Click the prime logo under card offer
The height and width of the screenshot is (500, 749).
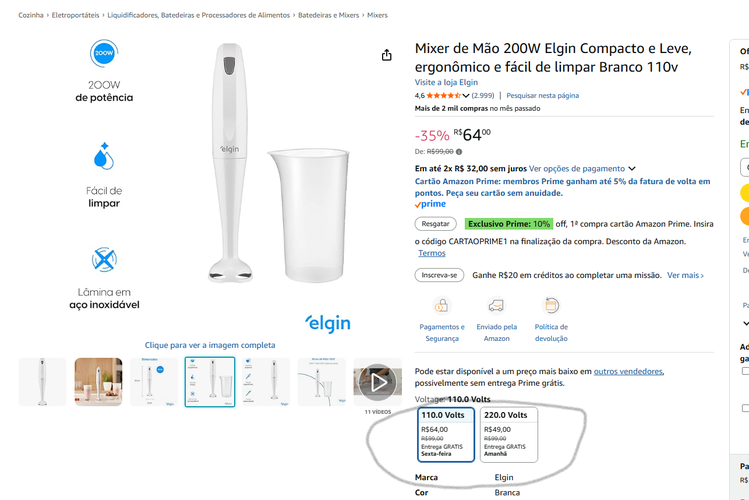pos(430,204)
